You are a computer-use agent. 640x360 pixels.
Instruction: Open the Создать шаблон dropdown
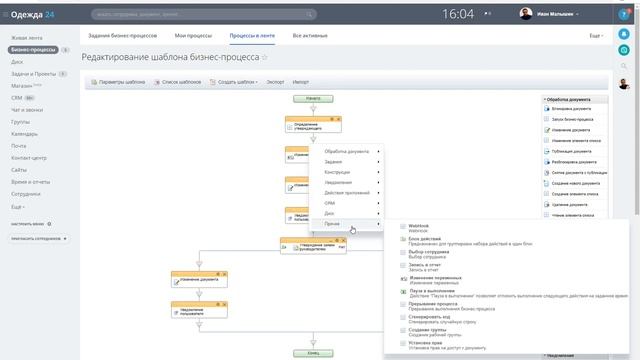pos(234,82)
